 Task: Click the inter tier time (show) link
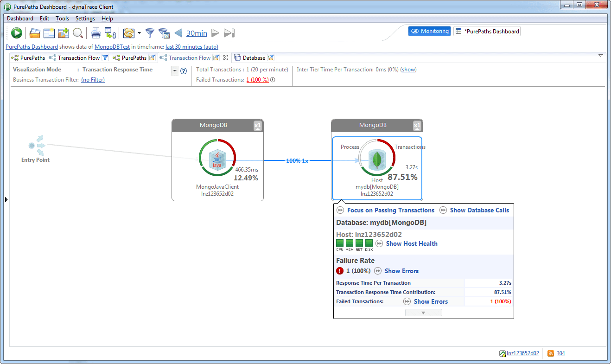click(408, 70)
